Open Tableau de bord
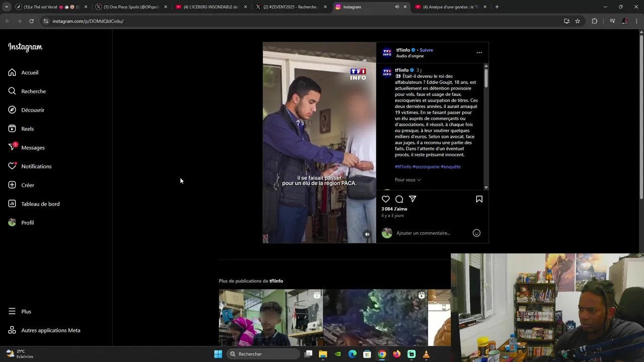Screen dimensions: 644x362 pyautogui.click(x=34, y=204)
